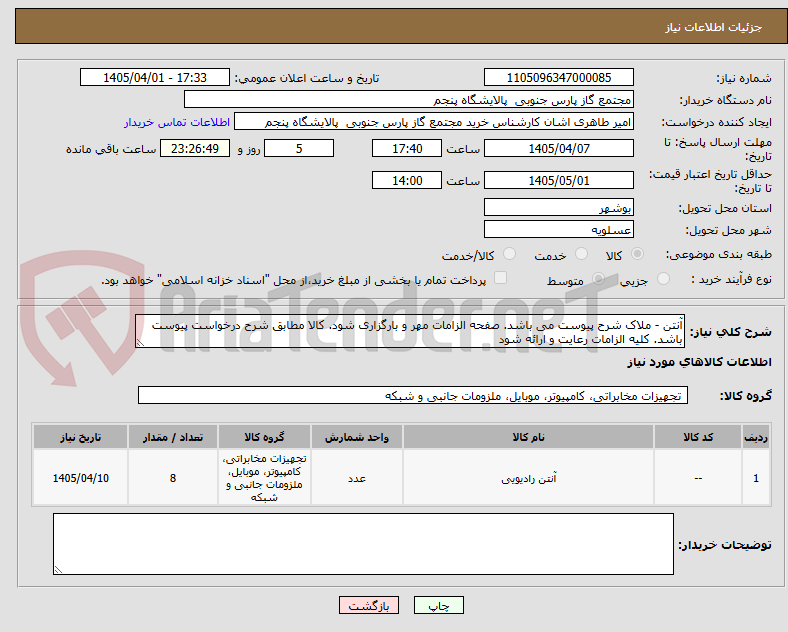Click the نام کالا column header
Image resolution: width=788 pixels, height=632 pixels.
528,437
